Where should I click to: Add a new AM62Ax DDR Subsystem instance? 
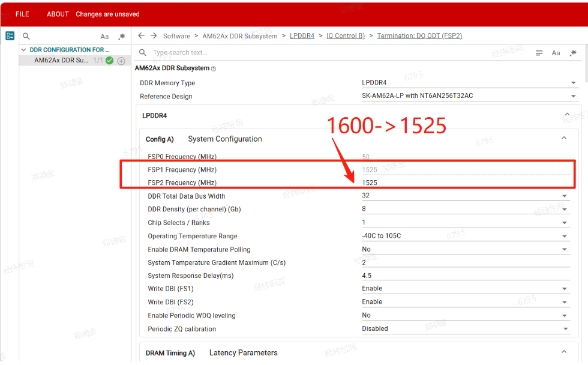[x=121, y=61]
